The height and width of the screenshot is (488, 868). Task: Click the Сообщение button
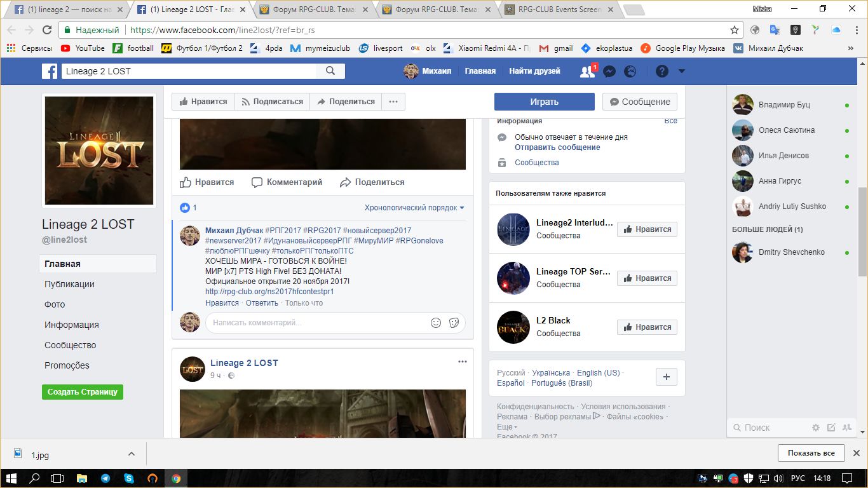pyautogui.click(x=640, y=102)
